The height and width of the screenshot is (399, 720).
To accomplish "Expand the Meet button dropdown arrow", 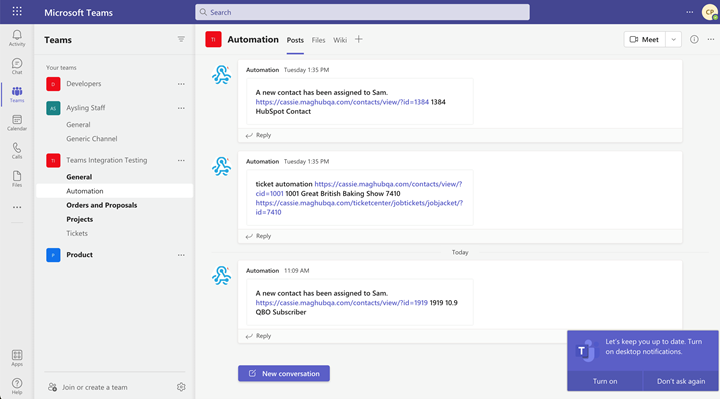I will point(674,39).
